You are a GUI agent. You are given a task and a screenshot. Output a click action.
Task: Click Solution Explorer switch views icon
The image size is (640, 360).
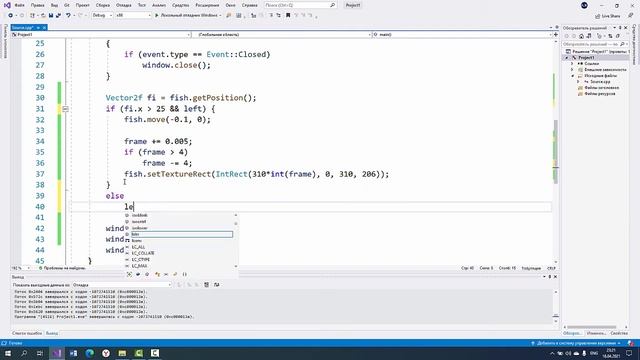[x=589, y=36]
